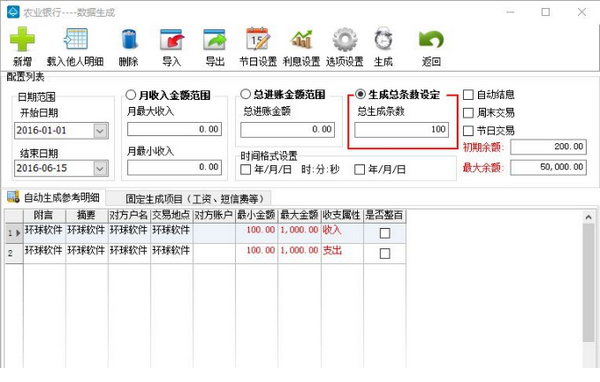This screenshot has height=382, width=600.
Task: Check the date-only 年/月/日 format checkbox
Action: click(359, 169)
